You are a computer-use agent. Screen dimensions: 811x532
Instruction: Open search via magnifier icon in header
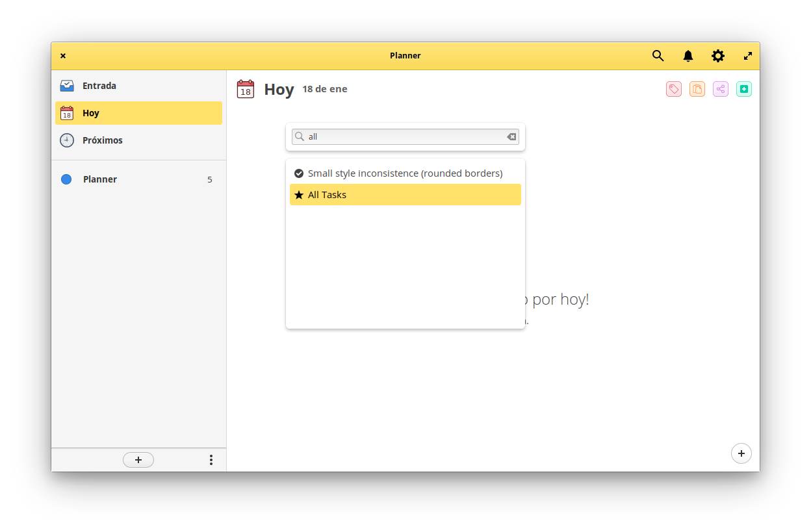pyautogui.click(x=658, y=56)
